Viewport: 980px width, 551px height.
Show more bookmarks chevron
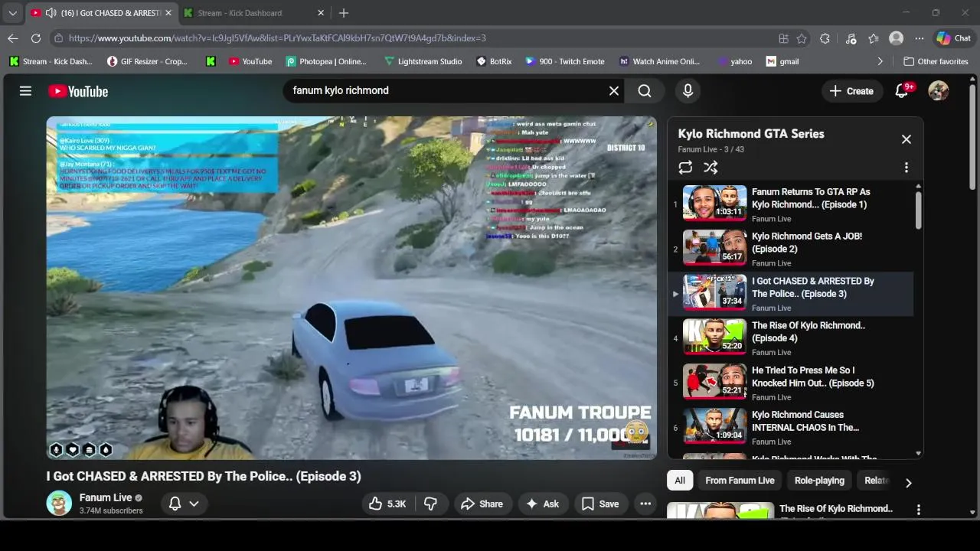pos(880,61)
